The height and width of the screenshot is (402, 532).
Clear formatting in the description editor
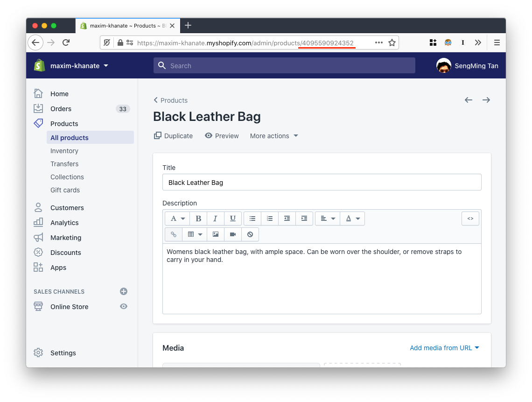[x=250, y=234]
